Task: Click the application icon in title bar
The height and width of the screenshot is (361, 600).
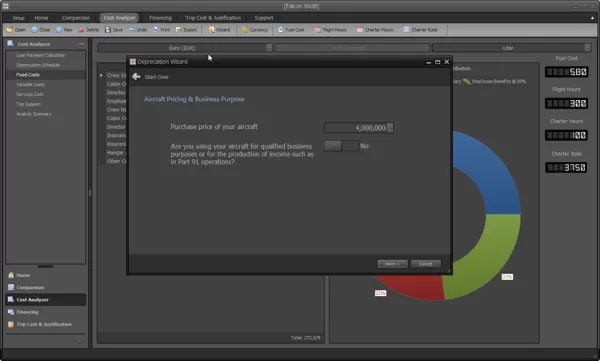Action: (5, 6)
